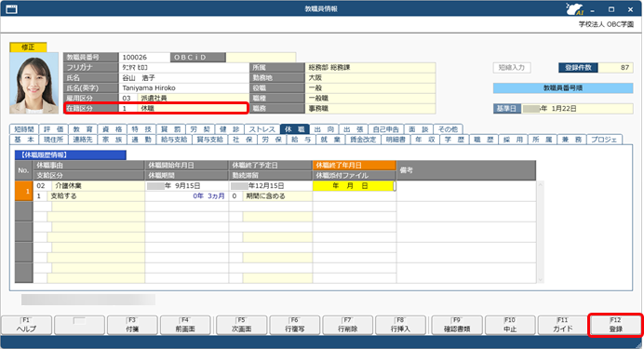Image resolution: width=644 pixels, height=349 pixels.
Task: Open the 面談 tab
Action: point(419,129)
